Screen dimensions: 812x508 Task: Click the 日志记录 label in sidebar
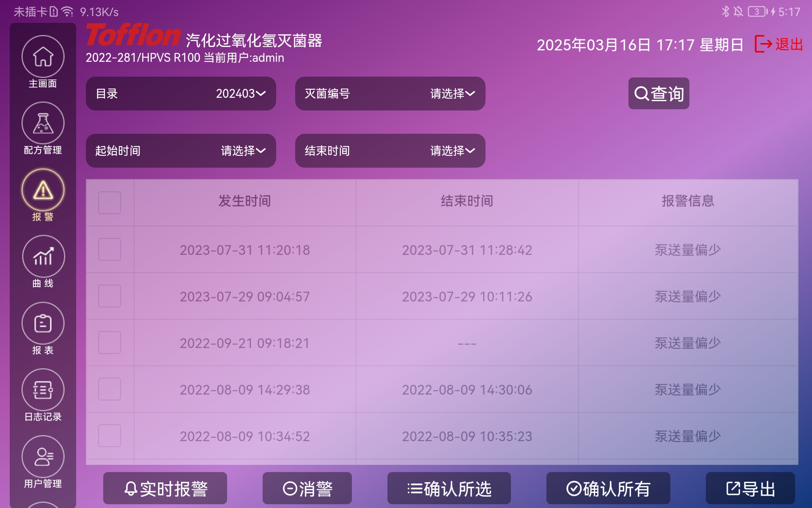pyautogui.click(x=43, y=417)
